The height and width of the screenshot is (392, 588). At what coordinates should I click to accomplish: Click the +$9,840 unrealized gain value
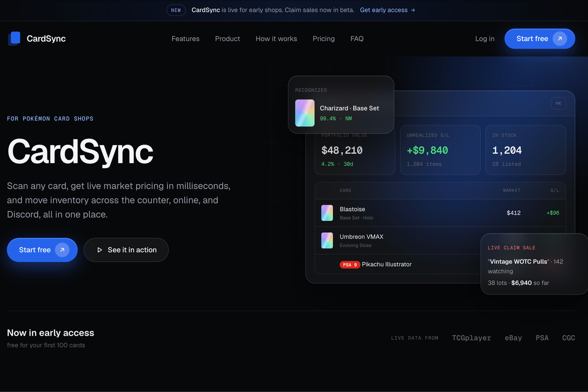pyautogui.click(x=427, y=150)
